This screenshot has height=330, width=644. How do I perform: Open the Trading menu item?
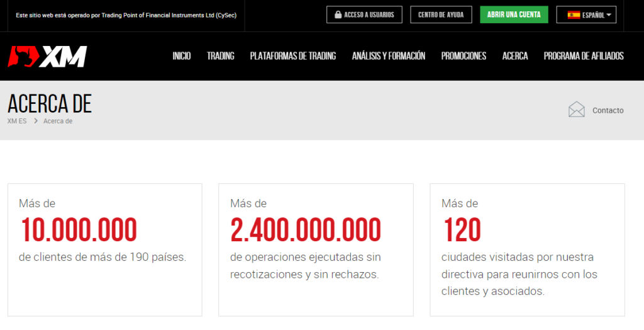click(x=220, y=56)
